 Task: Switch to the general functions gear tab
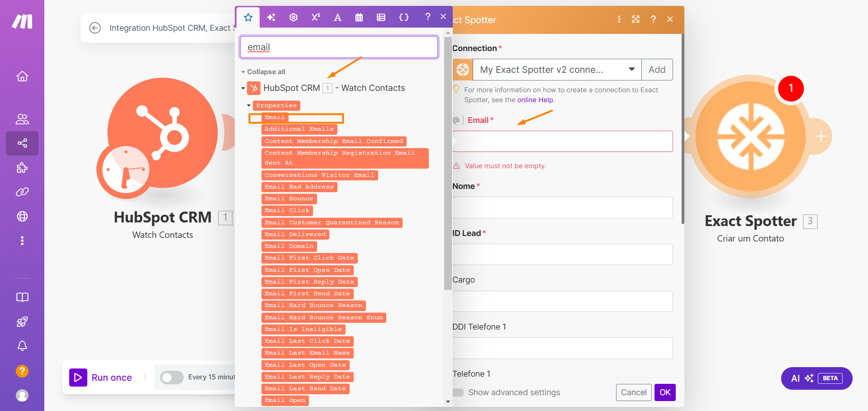click(x=294, y=18)
